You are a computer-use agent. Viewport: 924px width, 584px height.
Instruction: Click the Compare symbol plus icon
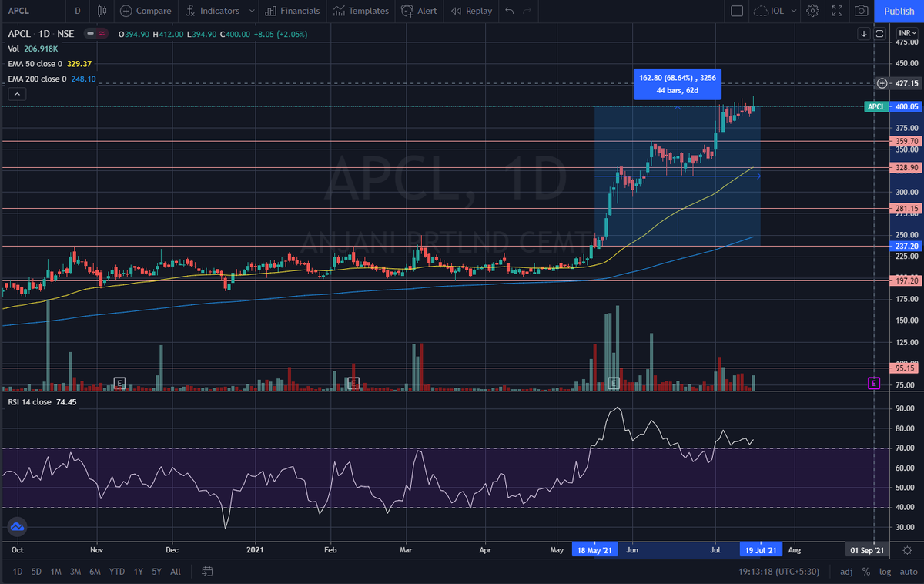click(126, 11)
